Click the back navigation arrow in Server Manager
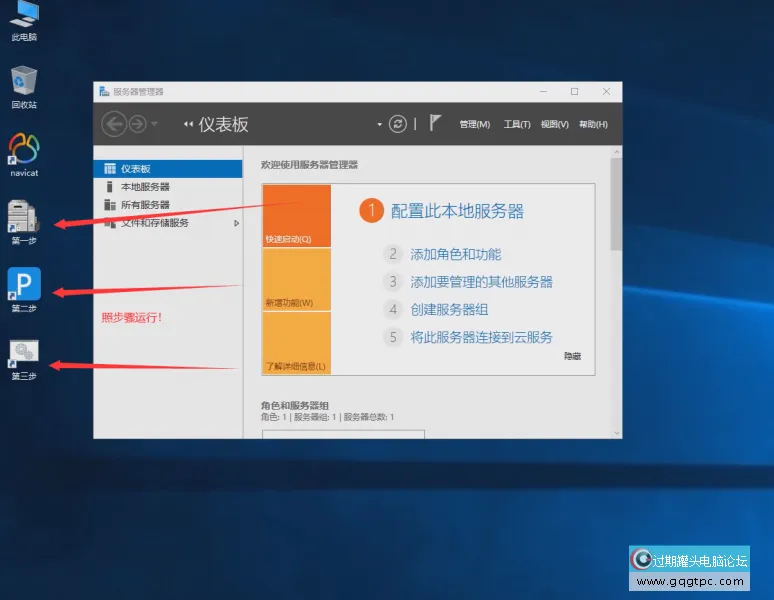This screenshot has width=774, height=600. 114,124
